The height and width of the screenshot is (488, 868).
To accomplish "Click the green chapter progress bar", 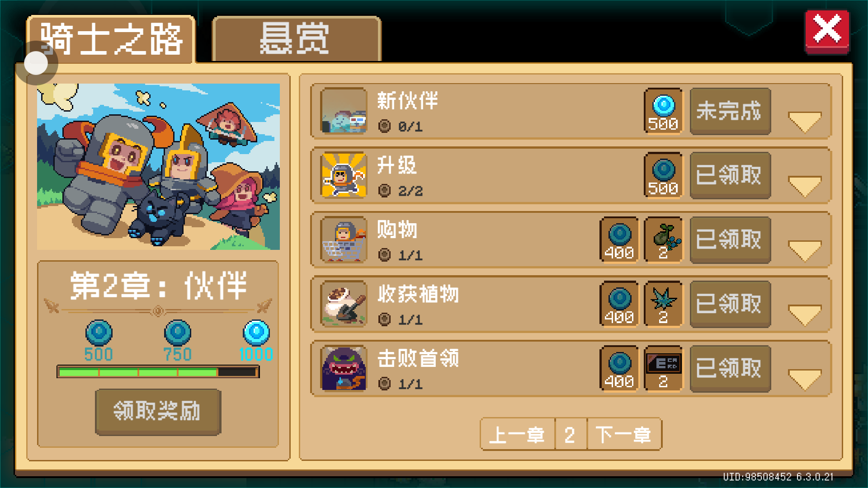I will pyautogui.click(x=158, y=372).
